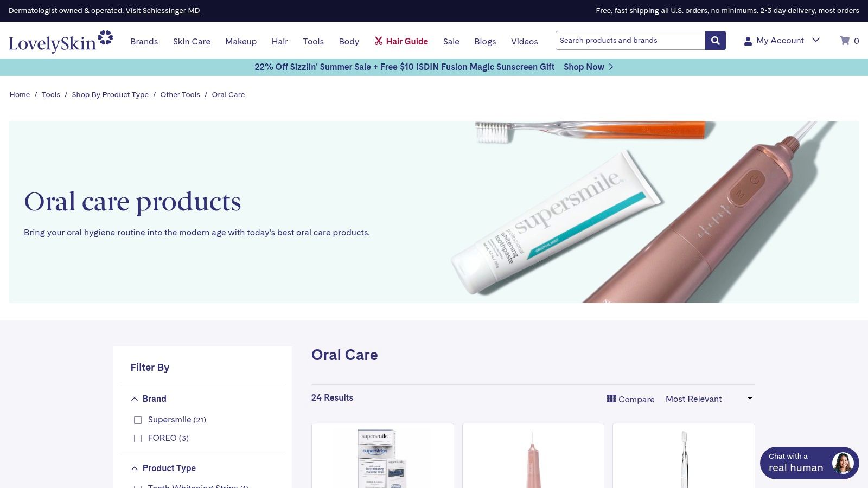Expand the My Account dropdown chevron
This screenshot has width=868, height=488.
coord(816,40)
